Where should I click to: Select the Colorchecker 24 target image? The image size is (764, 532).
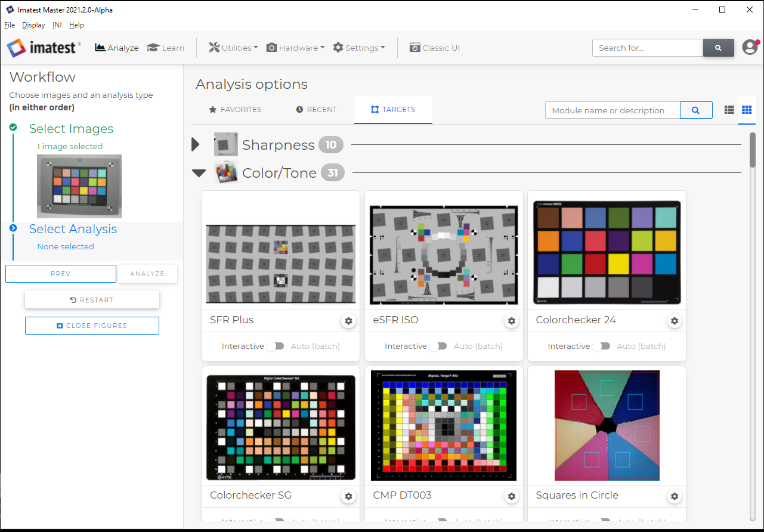tap(607, 252)
